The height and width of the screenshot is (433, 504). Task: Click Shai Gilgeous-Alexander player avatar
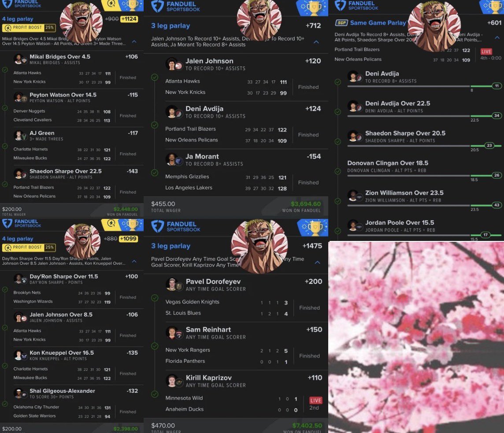(20, 393)
